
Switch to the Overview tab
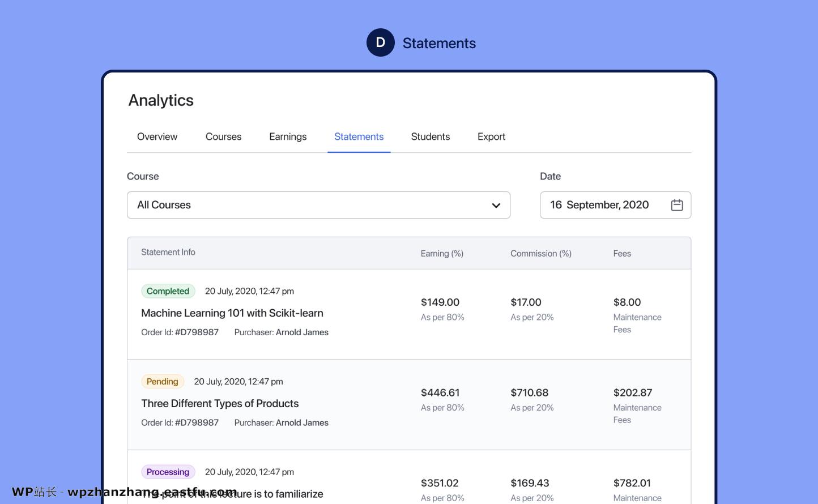click(157, 136)
